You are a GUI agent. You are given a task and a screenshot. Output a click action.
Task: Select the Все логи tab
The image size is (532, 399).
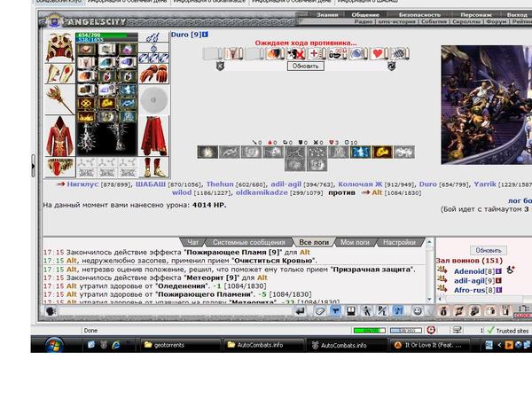(x=314, y=242)
